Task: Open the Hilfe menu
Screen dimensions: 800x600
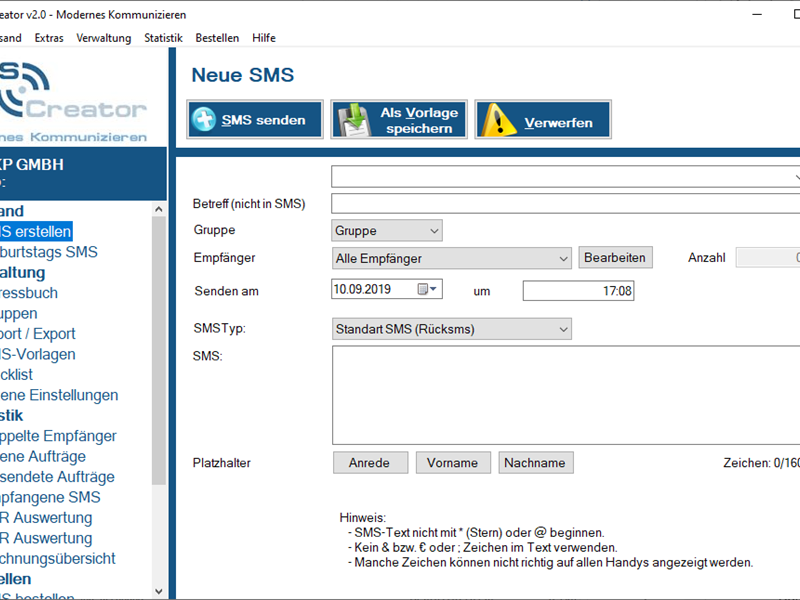Action: point(264,38)
